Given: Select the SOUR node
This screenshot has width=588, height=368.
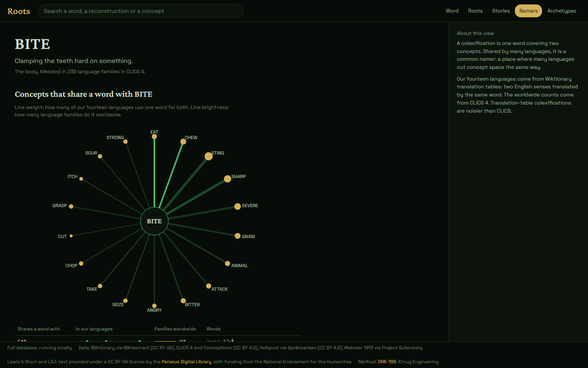Looking at the screenshot, I should tap(100, 156).
